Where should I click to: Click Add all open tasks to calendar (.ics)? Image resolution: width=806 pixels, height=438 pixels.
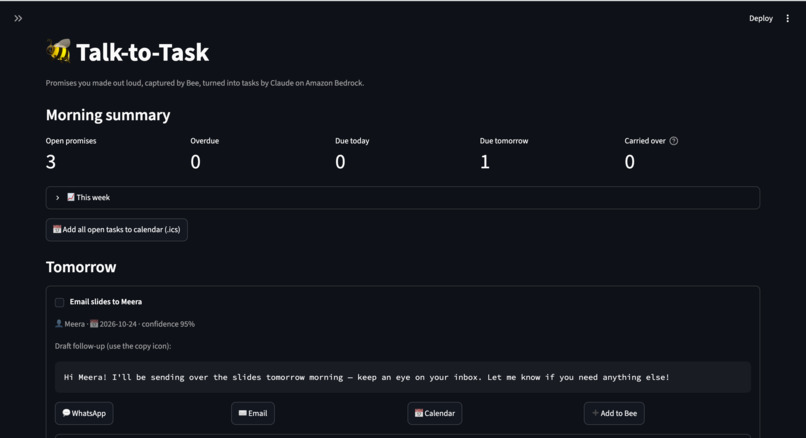point(117,230)
